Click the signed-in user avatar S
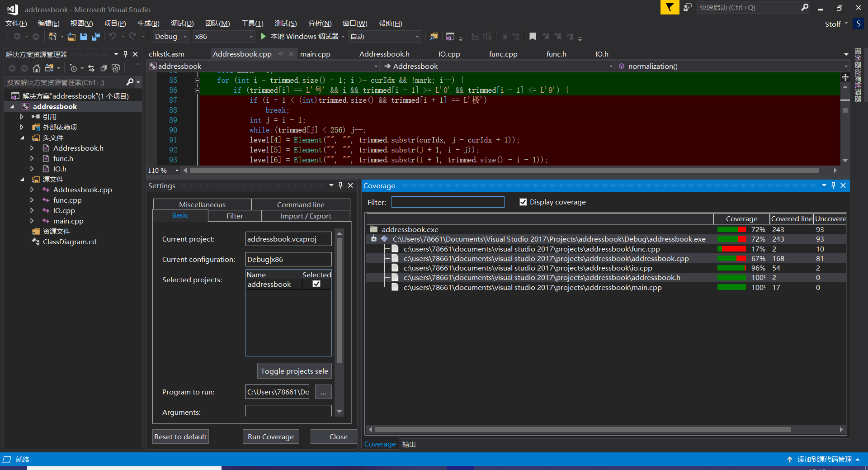The image size is (868, 470). 858,24
